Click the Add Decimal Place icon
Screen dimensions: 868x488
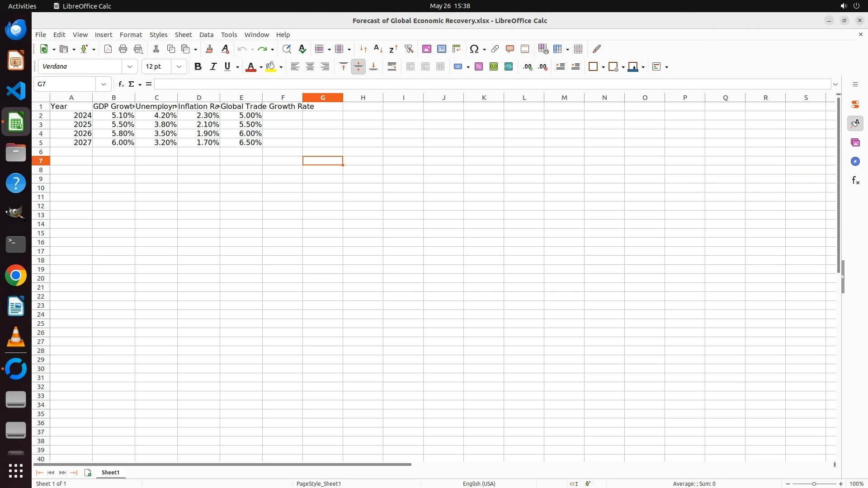point(528,67)
